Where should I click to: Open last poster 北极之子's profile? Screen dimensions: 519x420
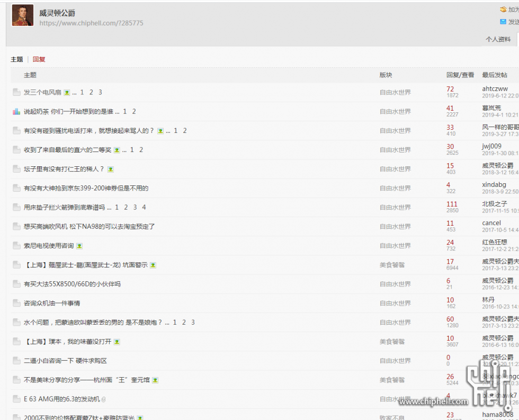click(x=495, y=204)
